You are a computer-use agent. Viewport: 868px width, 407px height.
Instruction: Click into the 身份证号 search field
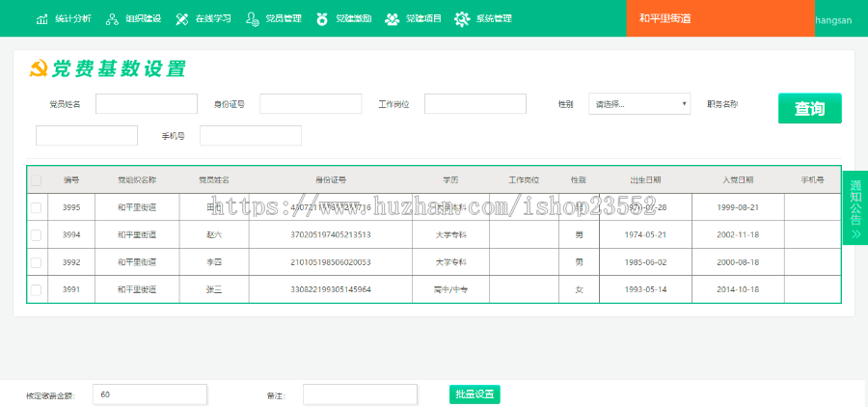[311, 104]
